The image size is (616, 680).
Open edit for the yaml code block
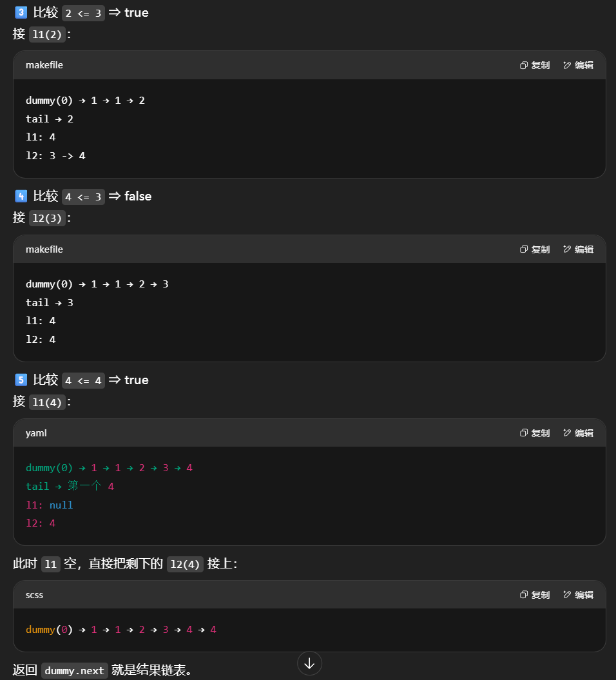click(578, 433)
